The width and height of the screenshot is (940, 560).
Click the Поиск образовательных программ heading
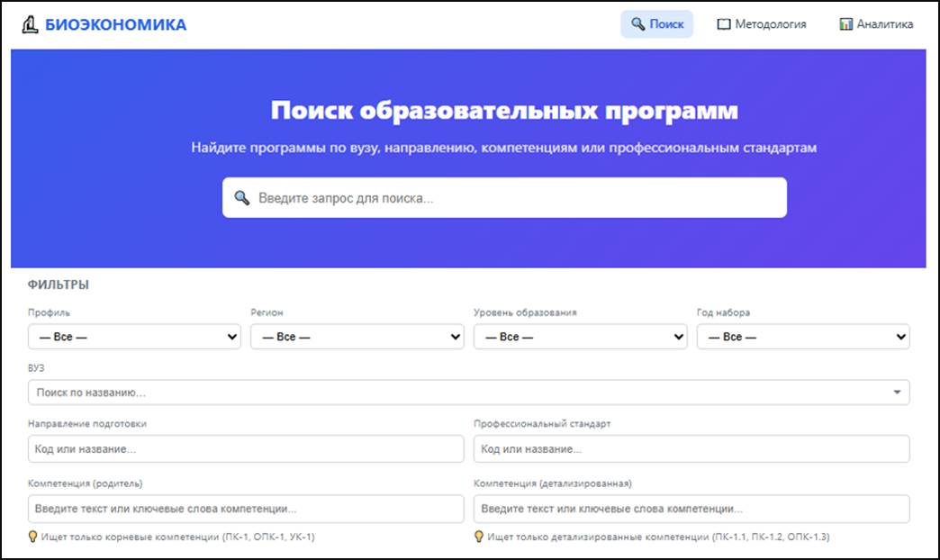504,111
